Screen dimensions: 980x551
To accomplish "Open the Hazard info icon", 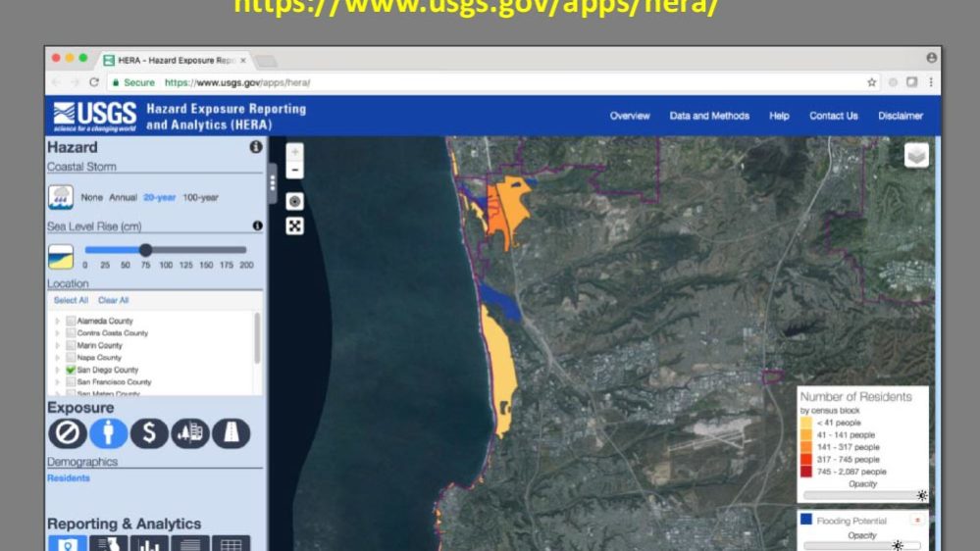I will pos(256,147).
